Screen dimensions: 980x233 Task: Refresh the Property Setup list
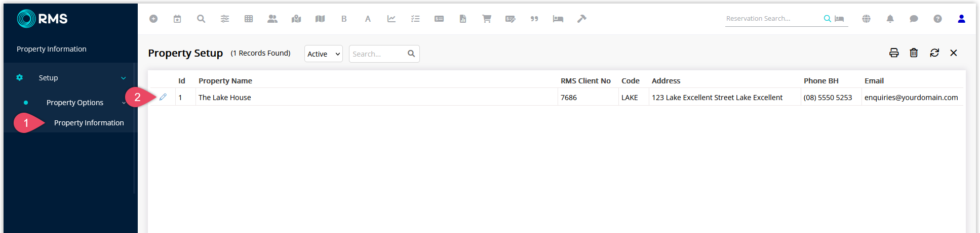click(934, 53)
